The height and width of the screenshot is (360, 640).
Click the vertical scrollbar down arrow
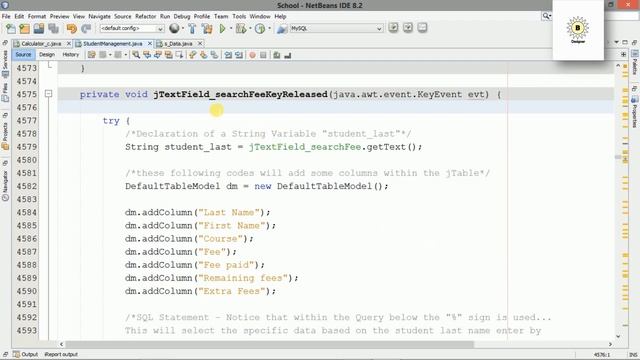[x=618, y=336]
